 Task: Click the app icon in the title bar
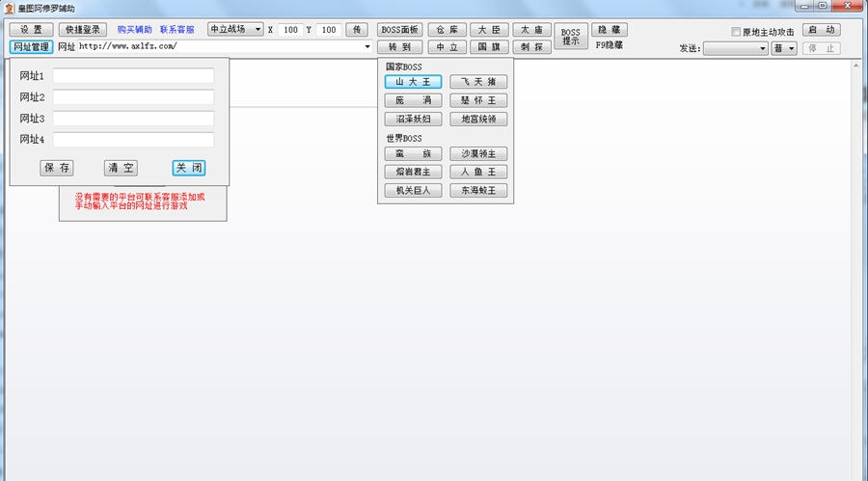9,9
